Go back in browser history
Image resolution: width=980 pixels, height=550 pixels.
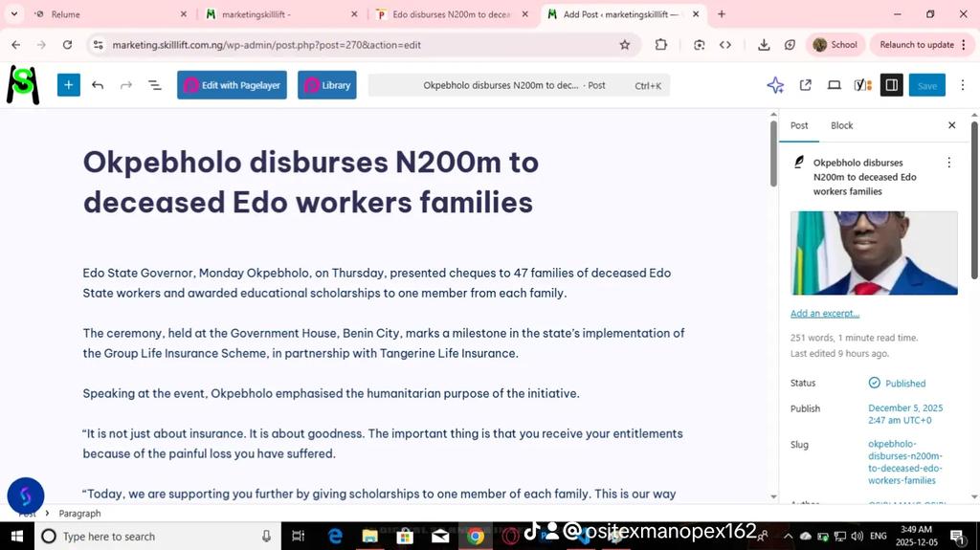coord(15,44)
